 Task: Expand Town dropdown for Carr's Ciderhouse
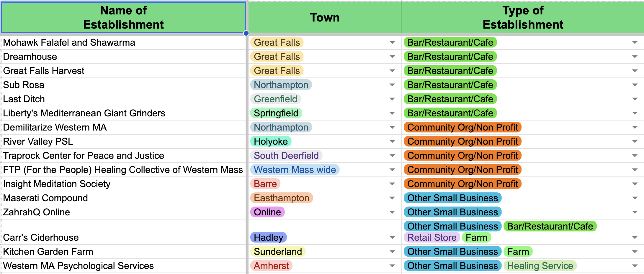tap(392, 237)
